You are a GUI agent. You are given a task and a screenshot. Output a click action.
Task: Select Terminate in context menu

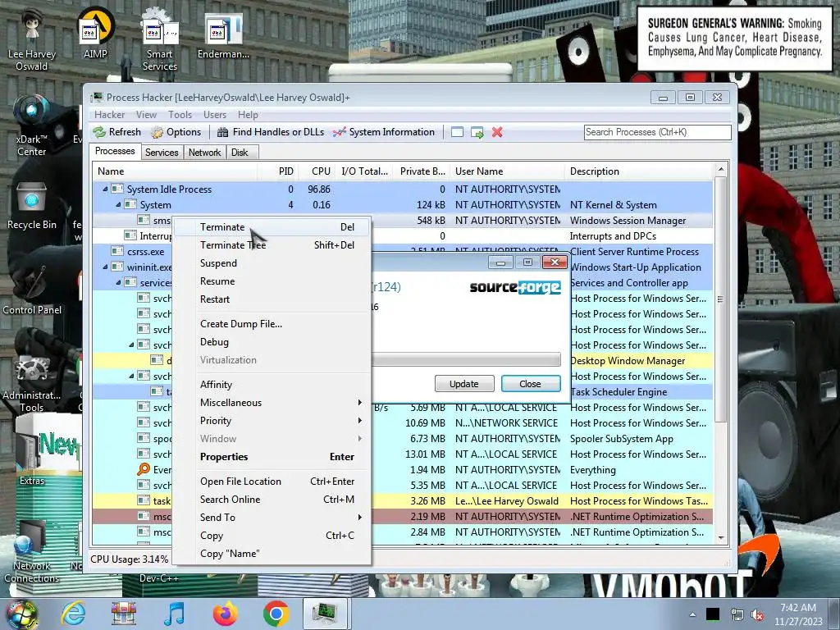[272, 227]
